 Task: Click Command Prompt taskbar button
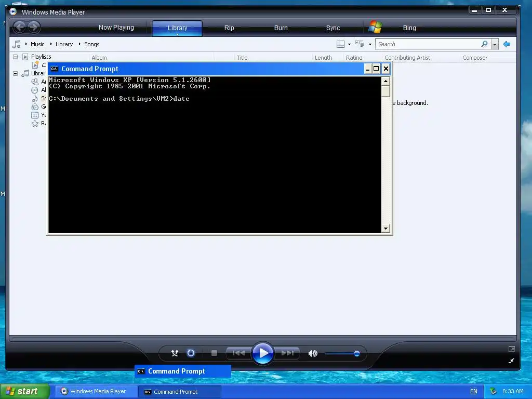(180, 392)
